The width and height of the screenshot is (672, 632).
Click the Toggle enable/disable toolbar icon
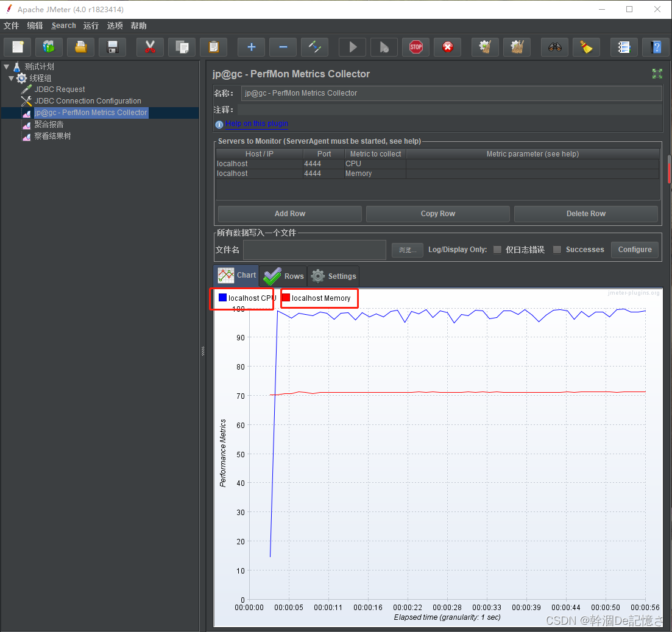[314, 47]
